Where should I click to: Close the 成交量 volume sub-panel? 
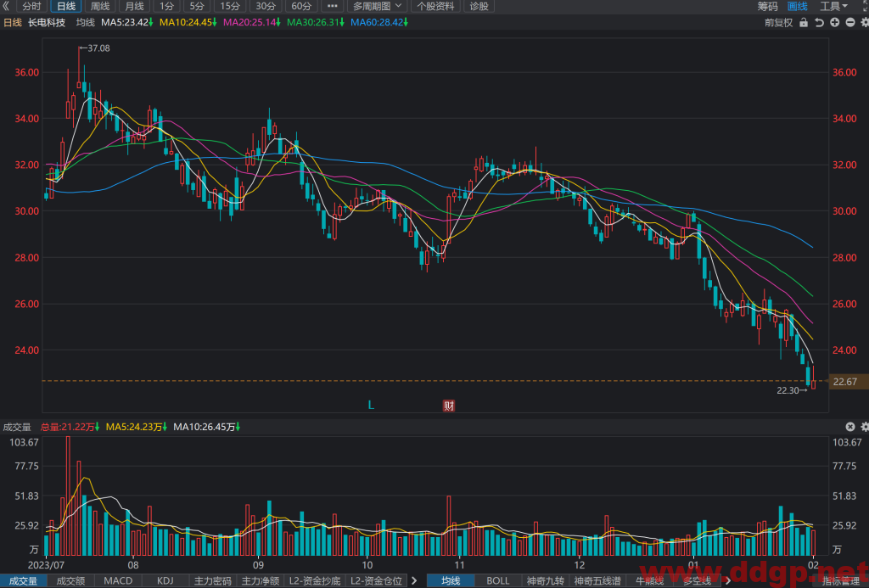tap(850, 427)
